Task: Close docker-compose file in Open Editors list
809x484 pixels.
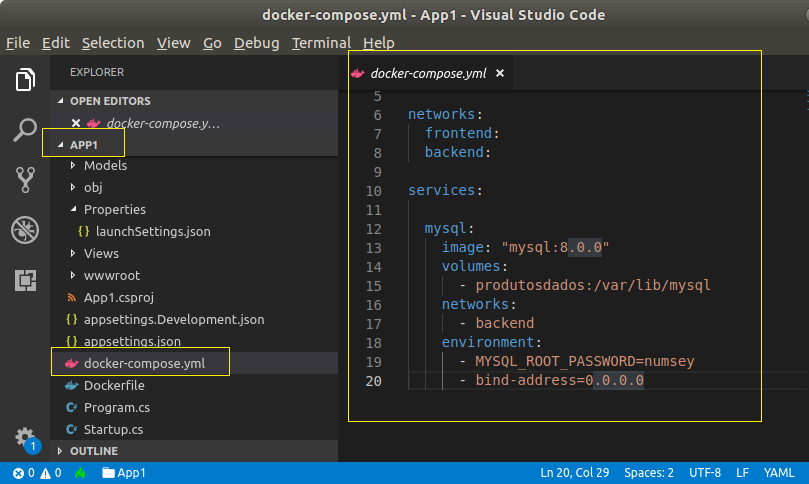Action: pos(76,123)
